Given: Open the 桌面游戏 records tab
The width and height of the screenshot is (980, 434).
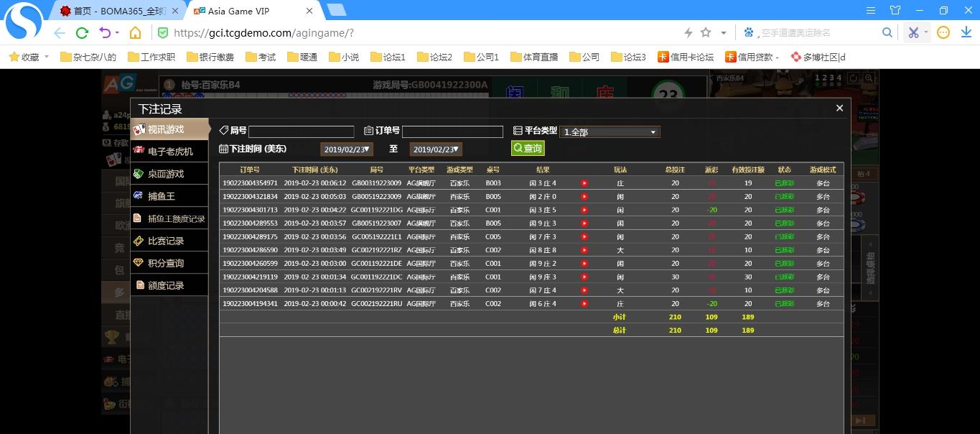Looking at the screenshot, I should 169,174.
